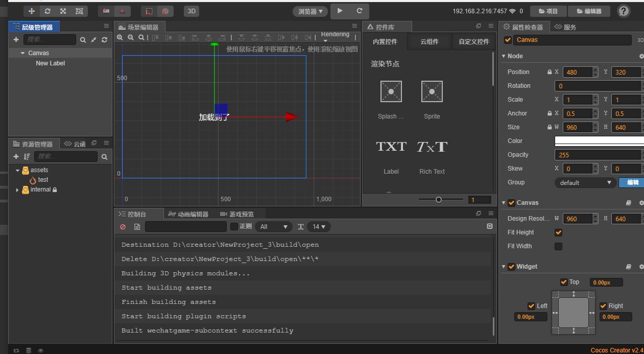
Task: Select the Rich Text widget icon
Action: [x=432, y=147]
